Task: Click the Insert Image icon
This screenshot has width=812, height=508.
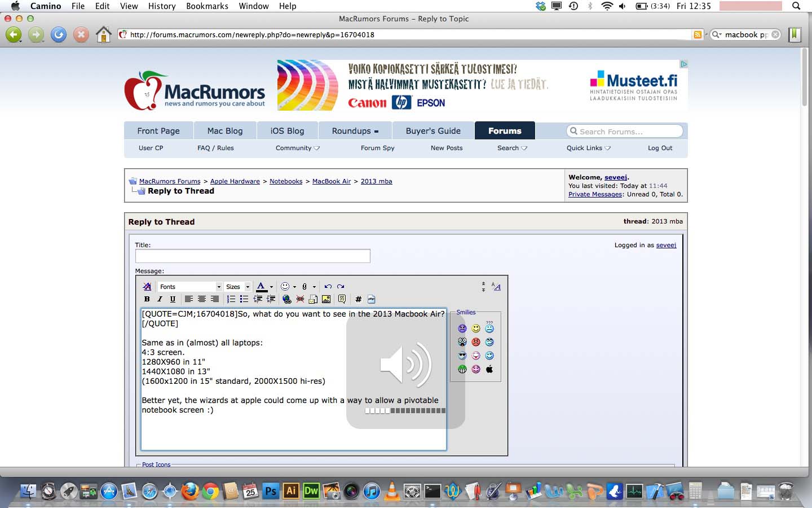Action: [x=326, y=299]
